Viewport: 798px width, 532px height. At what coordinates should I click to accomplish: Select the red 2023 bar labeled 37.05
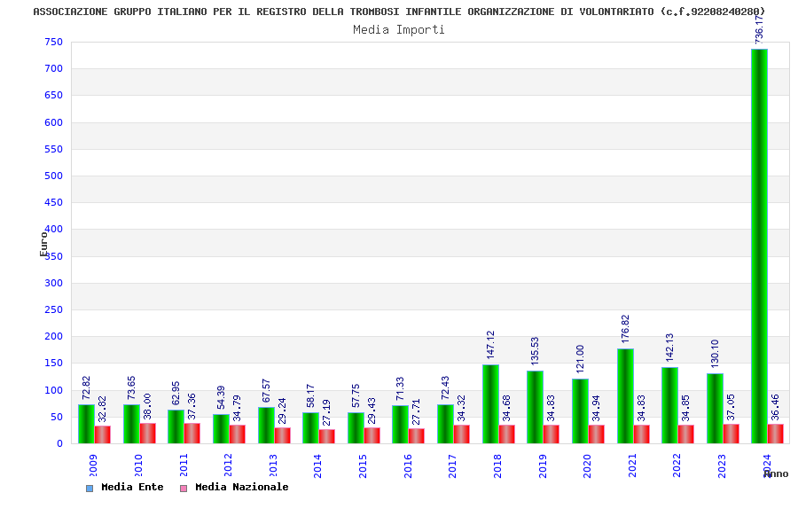(731, 434)
